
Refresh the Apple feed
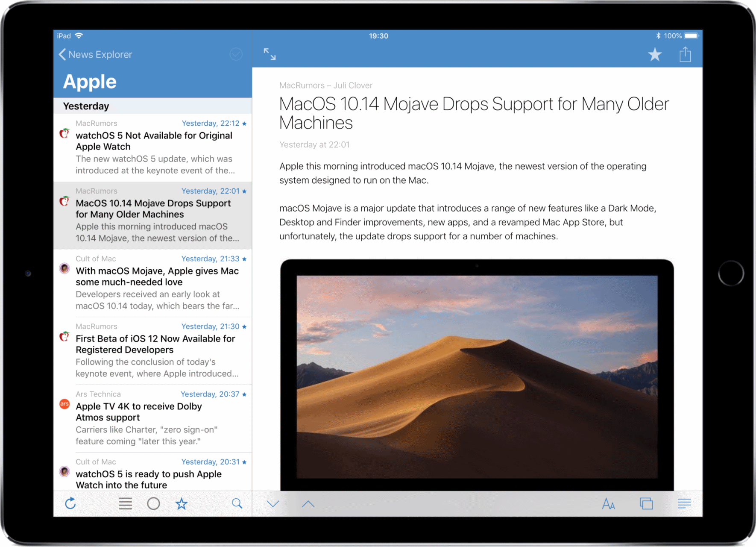(x=70, y=503)
